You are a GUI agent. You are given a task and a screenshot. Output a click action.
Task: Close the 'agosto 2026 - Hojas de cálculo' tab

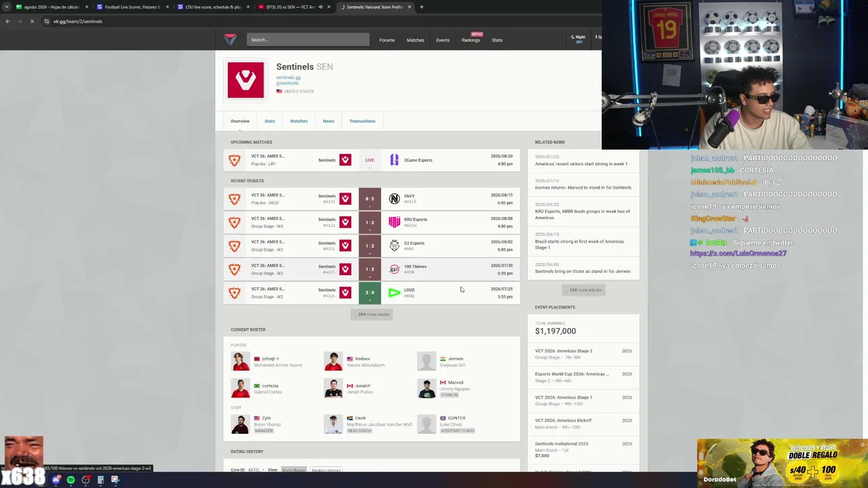pyautogui.click(x=86, y=7)
